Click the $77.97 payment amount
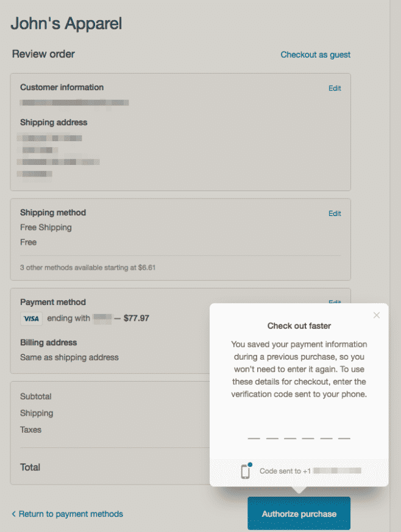Screen dimensions: 401x532 [x=136, y=318]
